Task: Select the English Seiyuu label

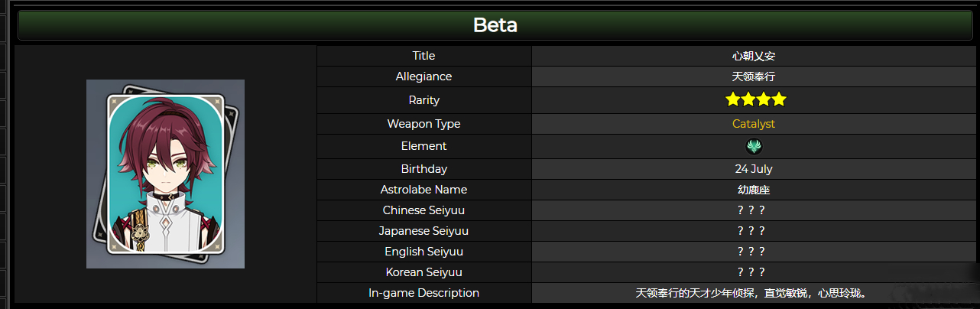Action: pos(423,252)
